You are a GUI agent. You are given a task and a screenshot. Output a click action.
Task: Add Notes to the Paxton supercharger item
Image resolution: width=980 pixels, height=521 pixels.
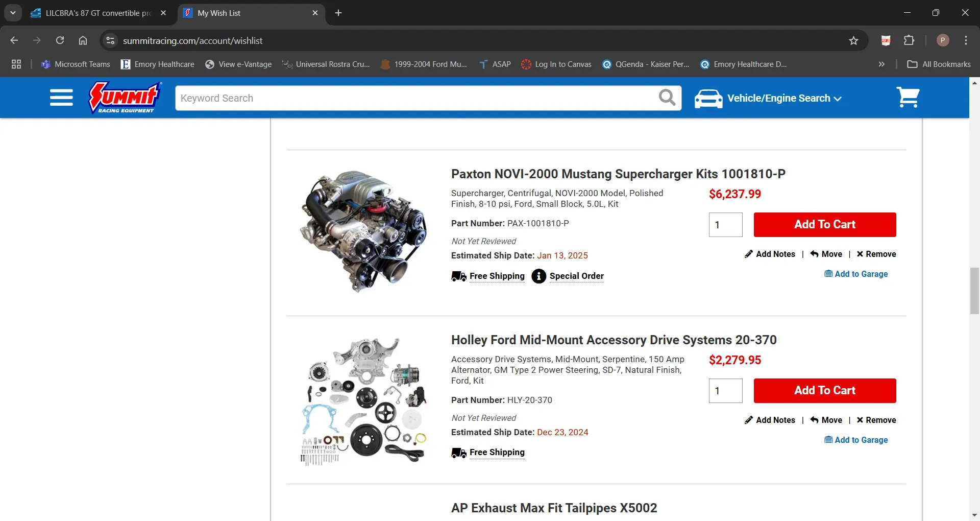click(x=770, y=254)
